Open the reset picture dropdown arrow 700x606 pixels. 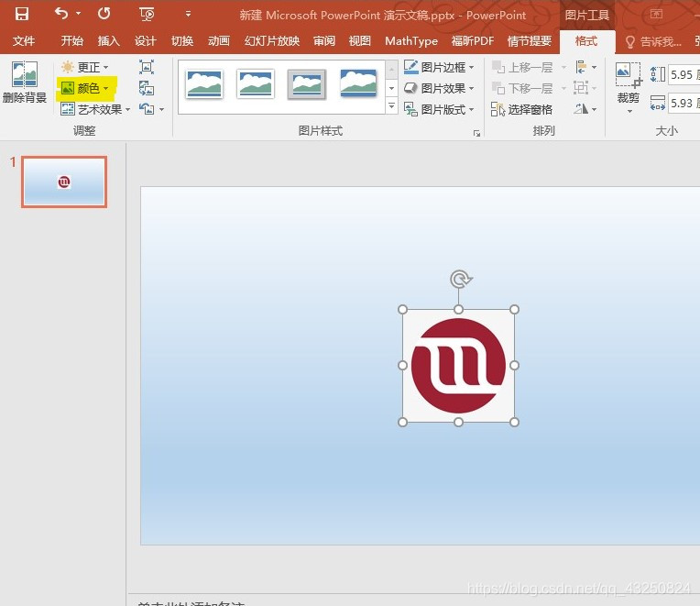[161, 109]
